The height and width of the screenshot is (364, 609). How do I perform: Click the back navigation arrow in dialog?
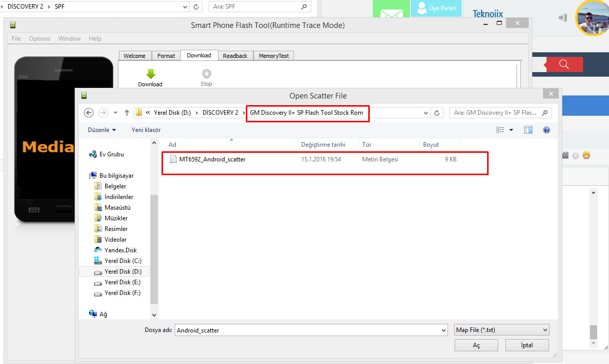tap(89, 113)
